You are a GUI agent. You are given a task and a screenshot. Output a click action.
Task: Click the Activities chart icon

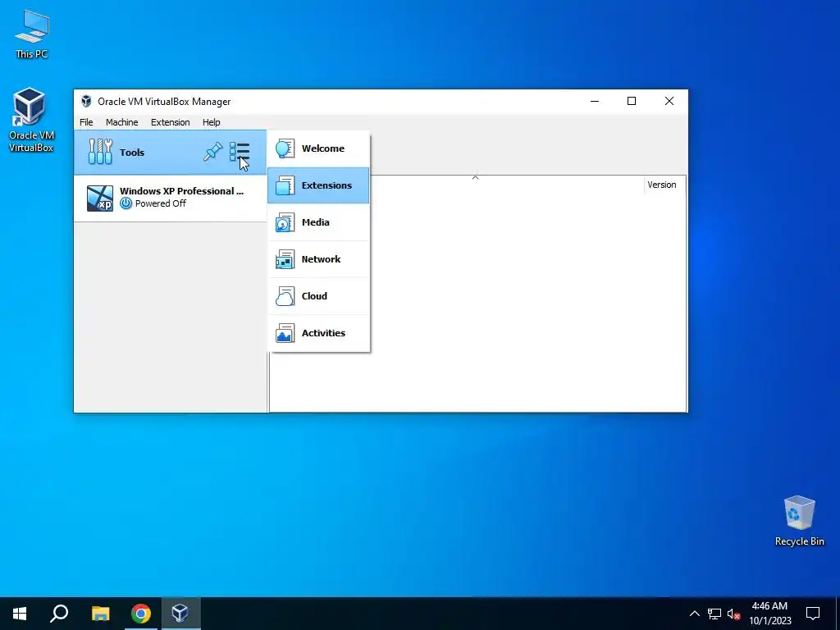(285, 333)
